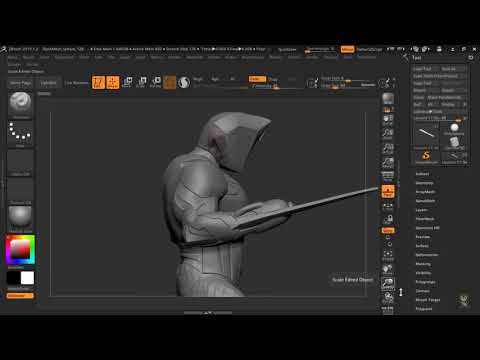
Task: Expand the Deformation subpalette
Action: 427,255
